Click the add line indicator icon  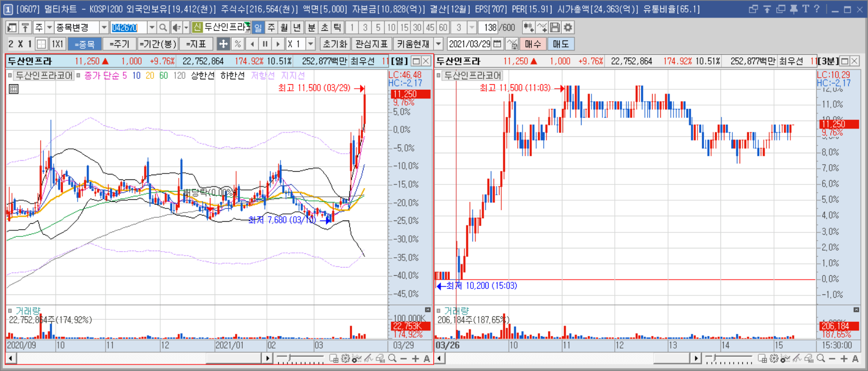pyautogui.click(x=542, y=27)
